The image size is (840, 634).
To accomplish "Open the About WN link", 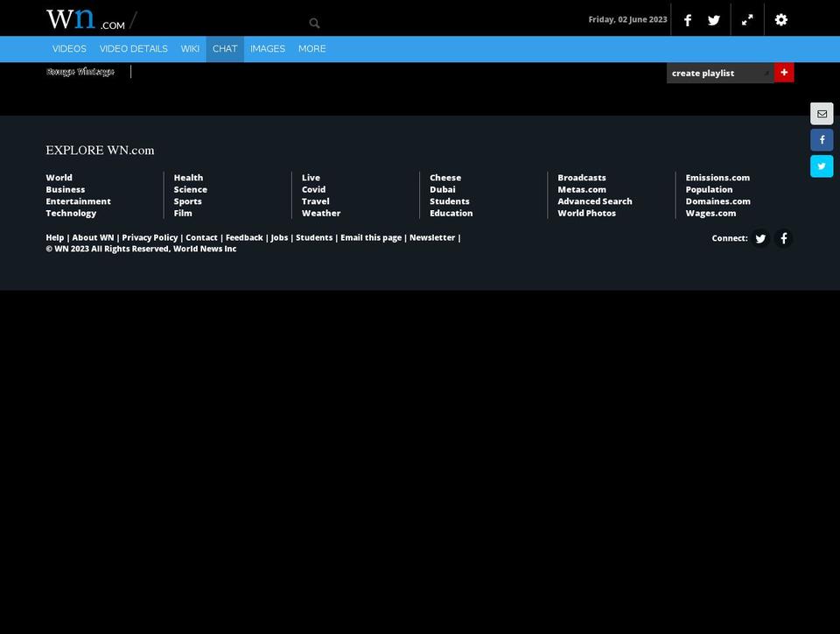I will coord(94,237).
